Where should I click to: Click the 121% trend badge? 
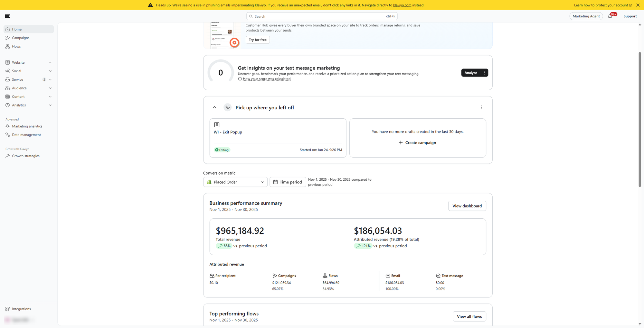pos(363,246)
